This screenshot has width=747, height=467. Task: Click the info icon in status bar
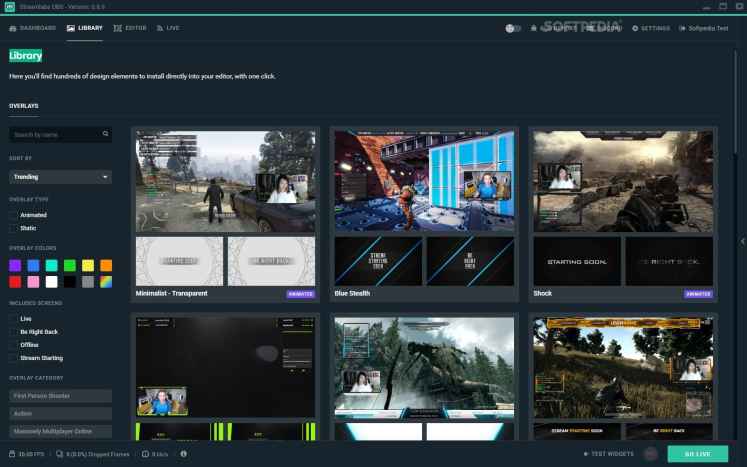point(184,454)
